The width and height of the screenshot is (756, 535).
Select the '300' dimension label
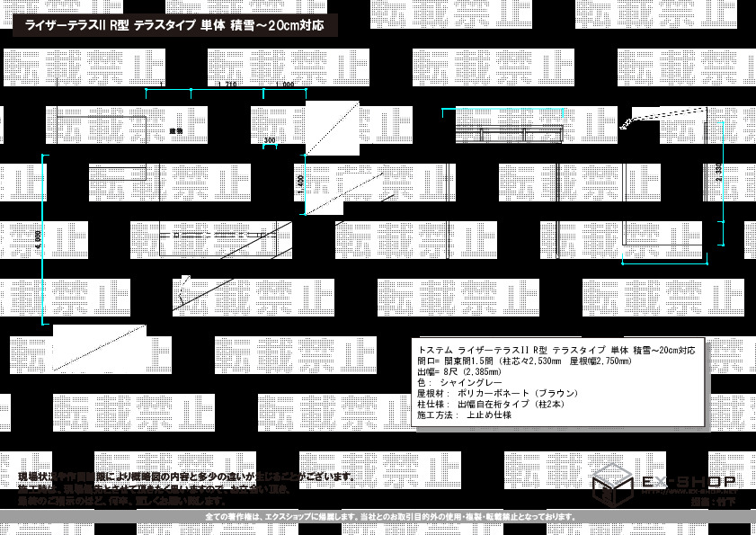tap(270, 140)
